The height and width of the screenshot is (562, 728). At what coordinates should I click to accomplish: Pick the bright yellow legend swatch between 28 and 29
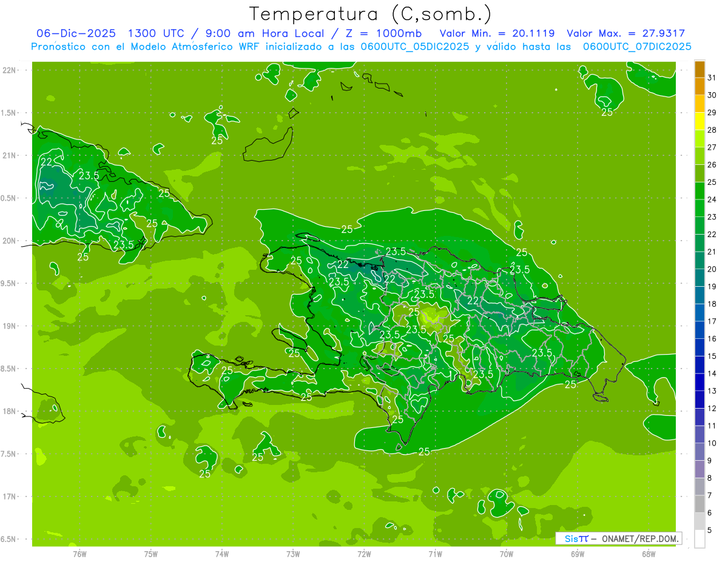[x=700, y=121]
